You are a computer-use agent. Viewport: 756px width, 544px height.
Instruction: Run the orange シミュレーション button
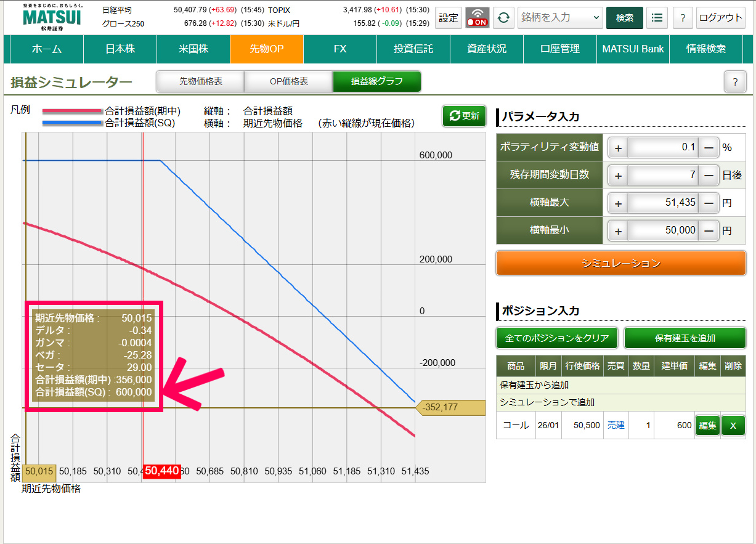coord(620,263)
